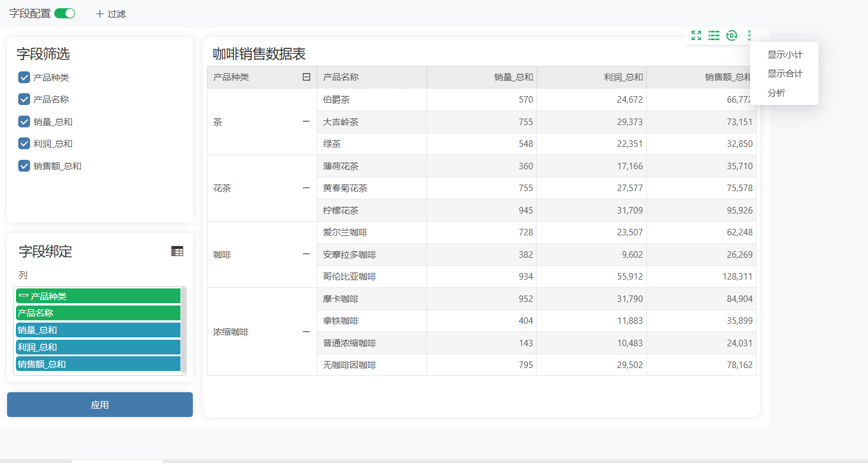Collapse the 花茶 category row group
Screen dimensions: 868x463
point(306,188)
